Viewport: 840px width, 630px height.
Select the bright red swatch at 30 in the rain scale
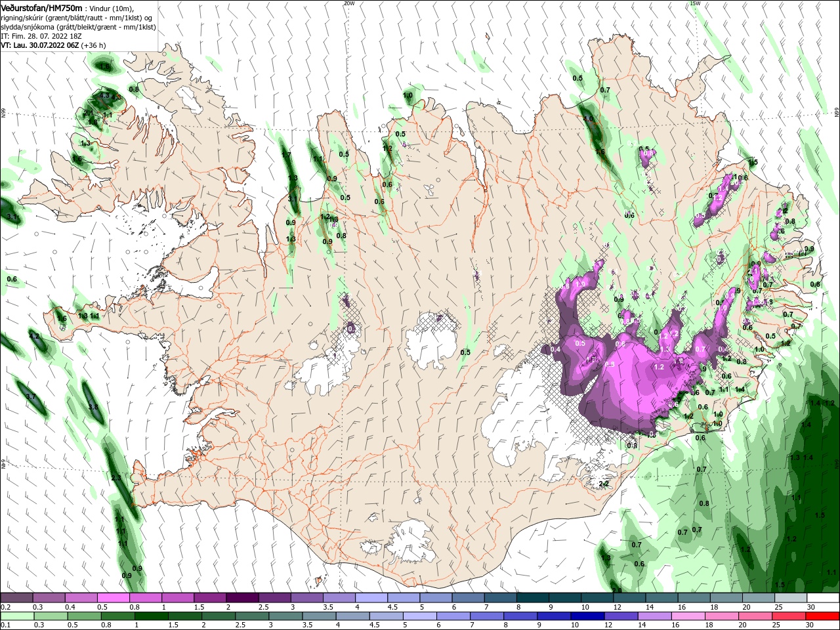821,616
